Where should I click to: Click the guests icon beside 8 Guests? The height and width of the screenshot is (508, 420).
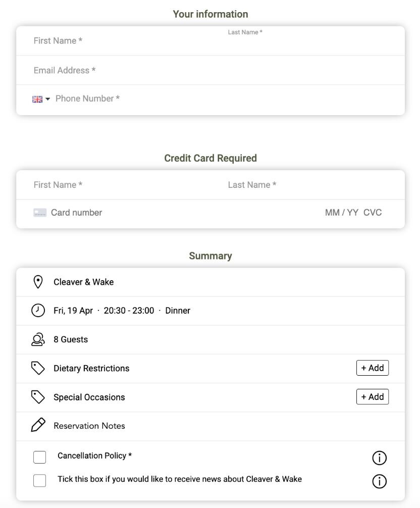pyautogui.click(x=38, y=339)
